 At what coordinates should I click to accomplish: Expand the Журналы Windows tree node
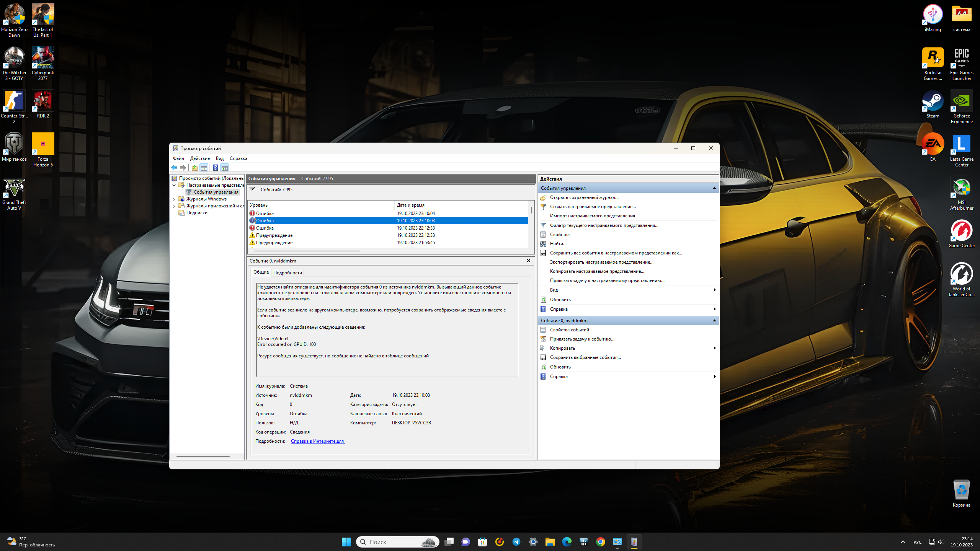coord(174,199)
